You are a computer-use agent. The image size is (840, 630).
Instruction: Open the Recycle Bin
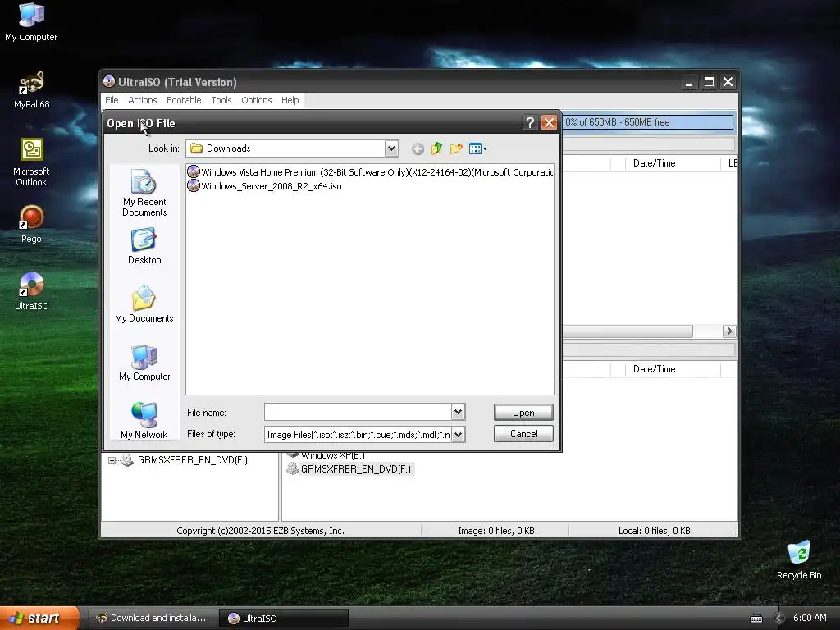tap(799, 560)
